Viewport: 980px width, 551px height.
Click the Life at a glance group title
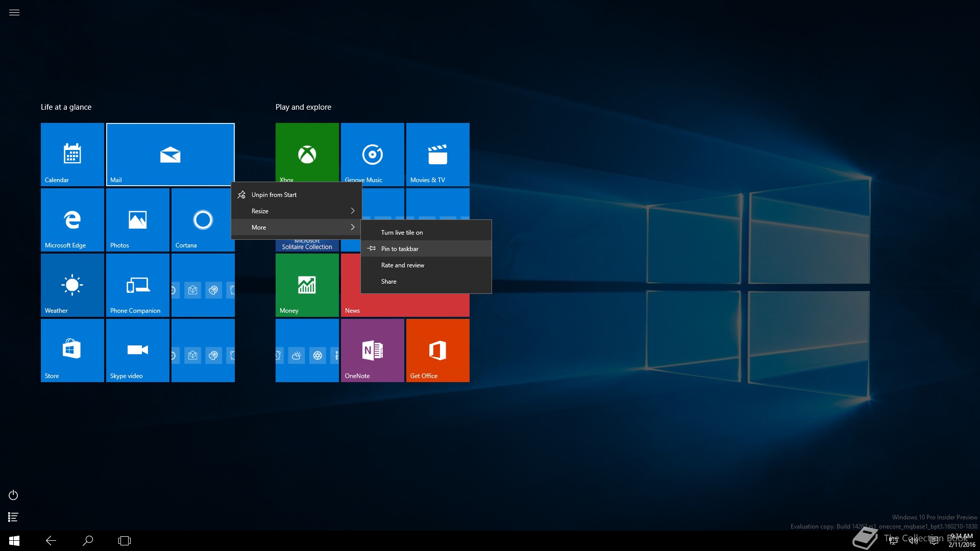[x=66, y=107]
